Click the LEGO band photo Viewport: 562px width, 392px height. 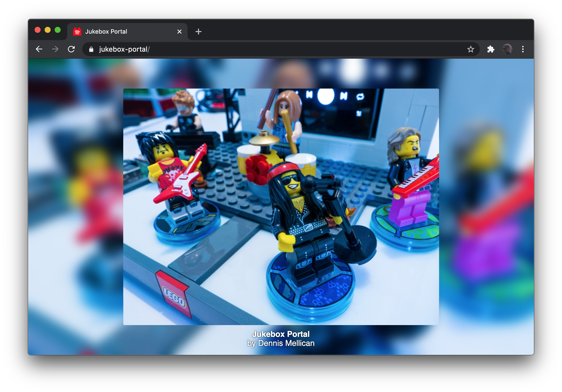tap(281, 207)
